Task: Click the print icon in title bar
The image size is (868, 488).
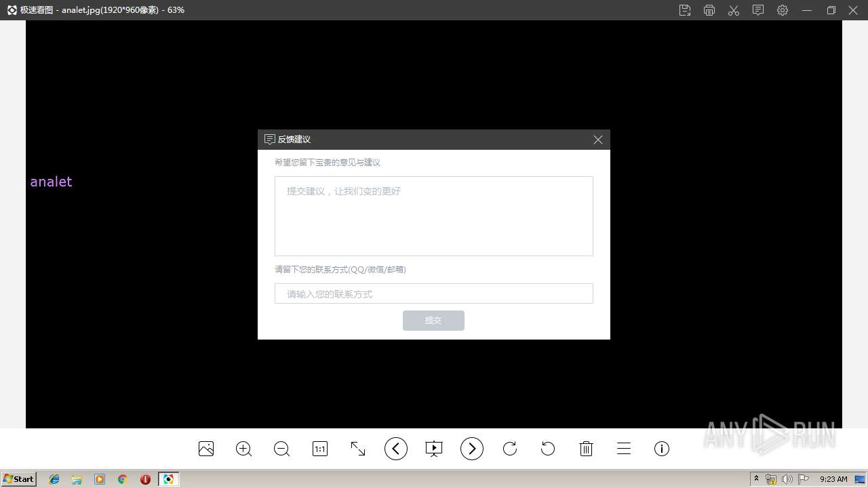Action: pos(709,10)
